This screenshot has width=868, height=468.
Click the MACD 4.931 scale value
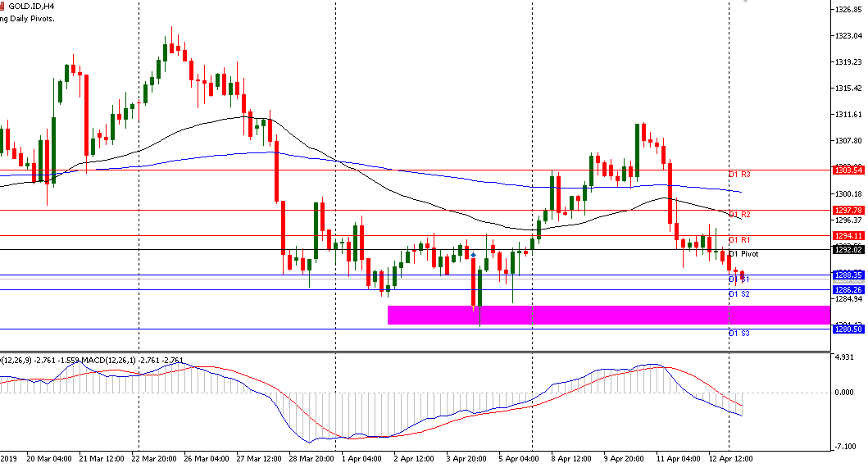point(844,357)
